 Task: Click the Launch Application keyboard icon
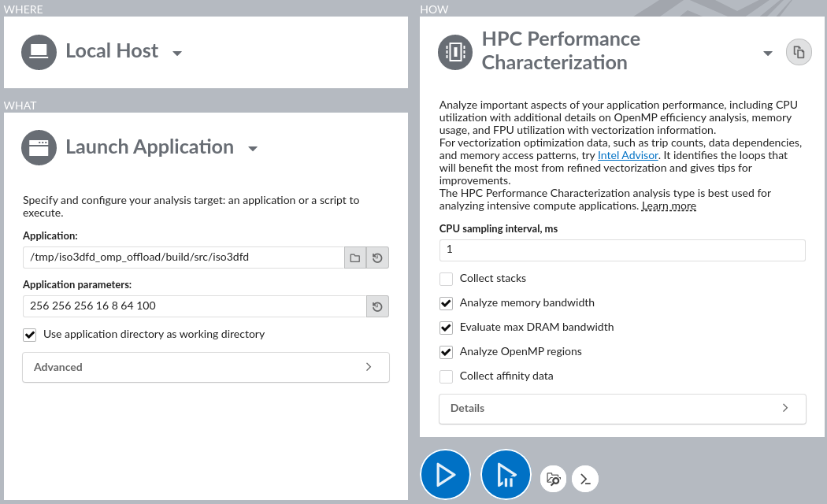click(x=39, y=147)
